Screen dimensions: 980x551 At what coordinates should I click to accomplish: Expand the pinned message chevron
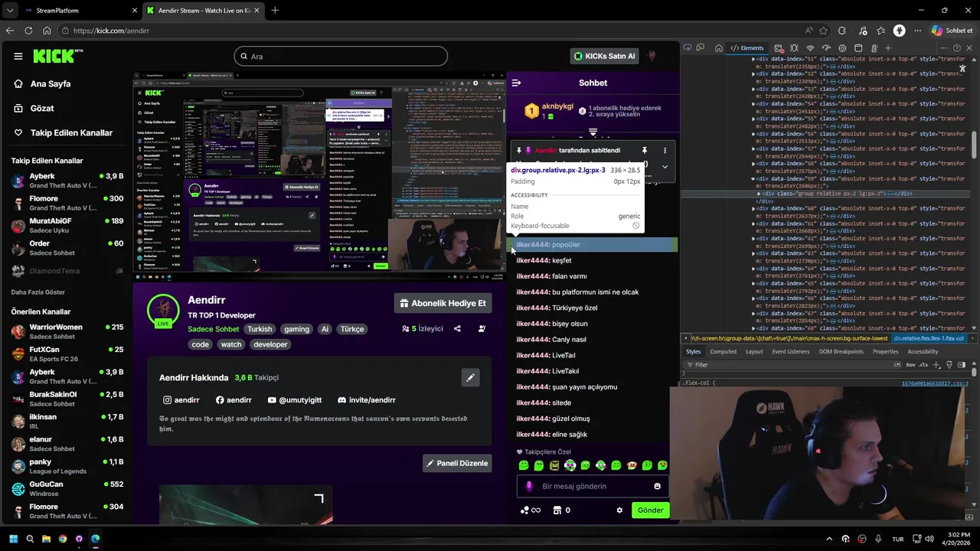click(x=665, y=166)
